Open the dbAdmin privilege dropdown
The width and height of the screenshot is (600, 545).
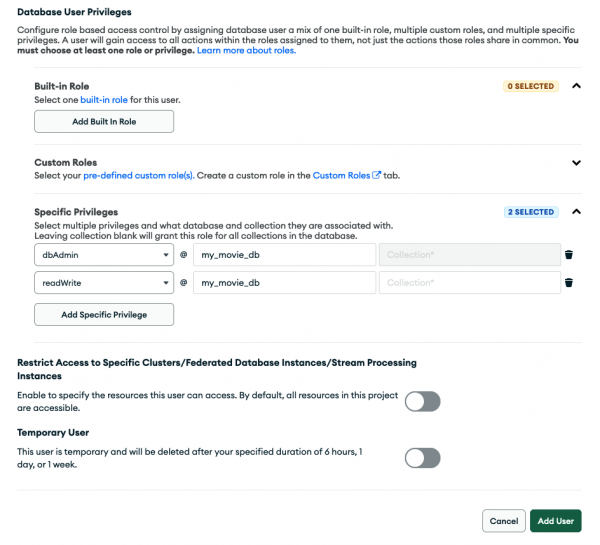click(104, 255)
